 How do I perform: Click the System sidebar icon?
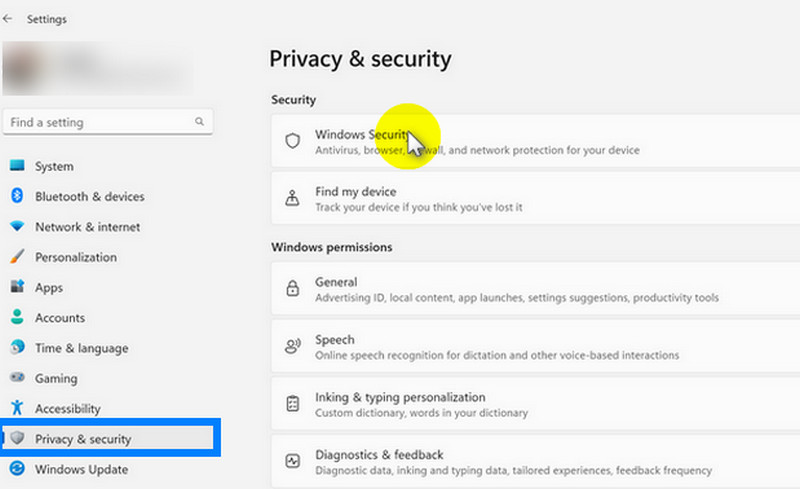coord(16,166)
